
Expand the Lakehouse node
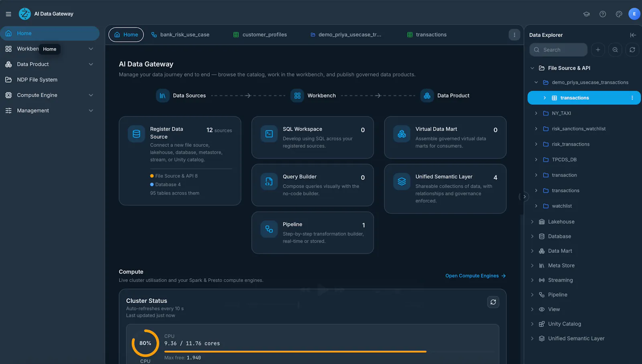(532, 222)
